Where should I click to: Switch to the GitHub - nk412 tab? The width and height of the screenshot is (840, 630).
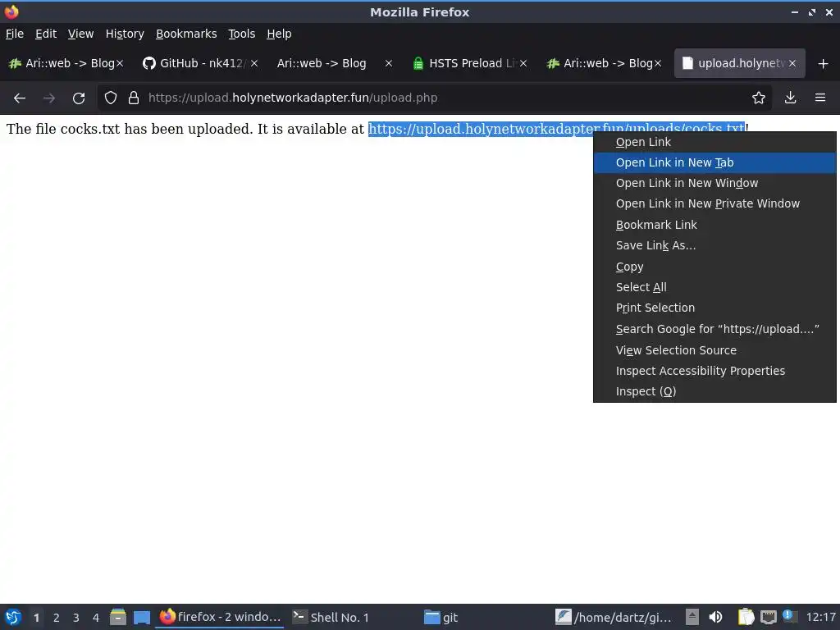(201, 63)
